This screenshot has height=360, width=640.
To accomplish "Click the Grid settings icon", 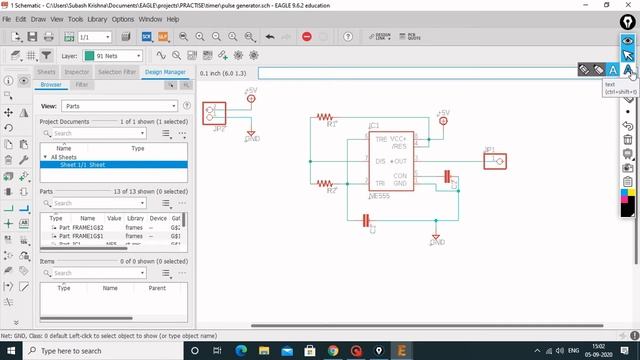I will [x=31, y=56].
